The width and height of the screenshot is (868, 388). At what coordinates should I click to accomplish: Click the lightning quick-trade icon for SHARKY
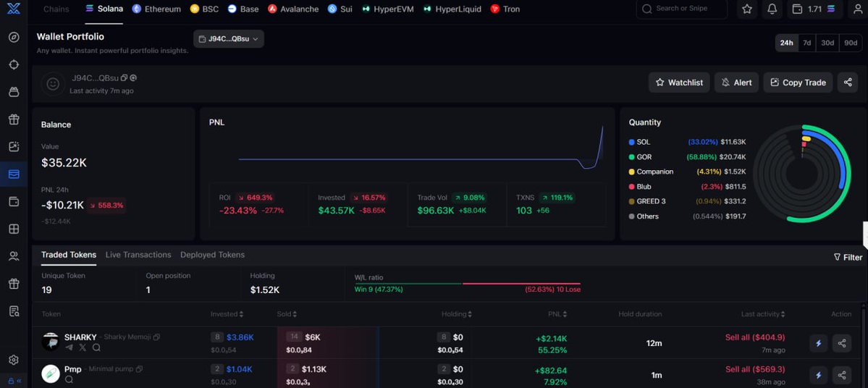pyautogui.click(x=818, y=343)
